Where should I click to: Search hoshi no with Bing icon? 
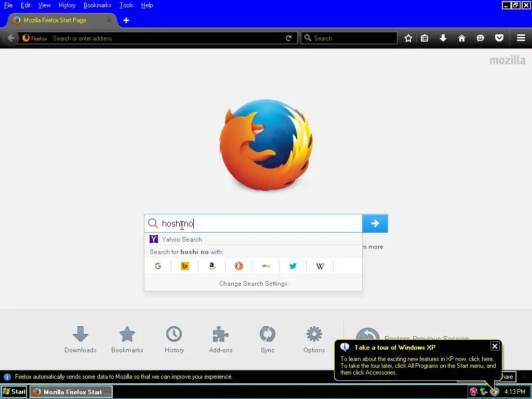point(185,266)
